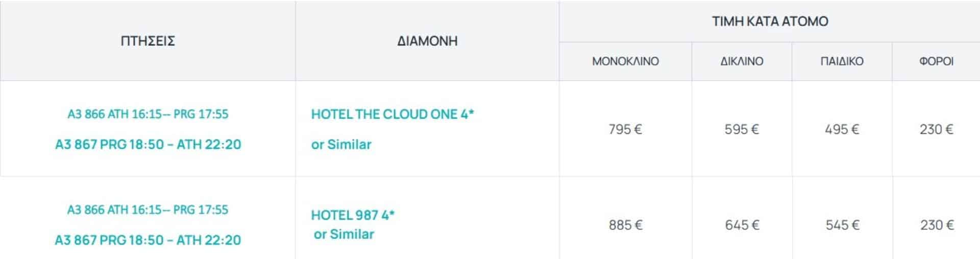980x259 pixels.
Task: Select the ΜΟΝΟΚΛΙΝΟ sub-header
Action: click(x=625, y=61)
